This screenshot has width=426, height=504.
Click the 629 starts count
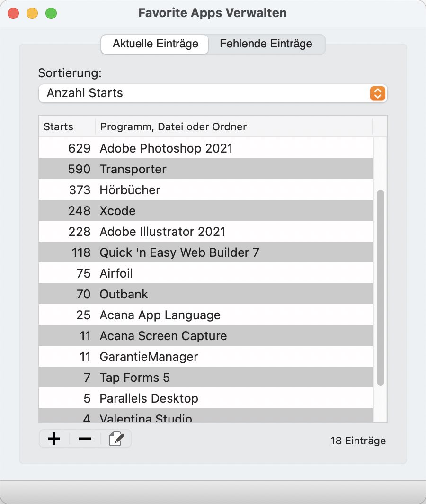tap(80, 148)
